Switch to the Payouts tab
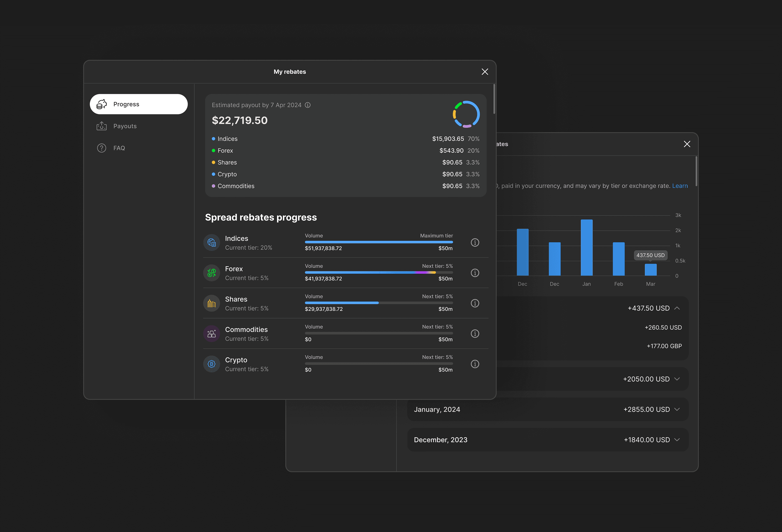Image resolution: width=782 pixels, height=532 pixels. 125,126
